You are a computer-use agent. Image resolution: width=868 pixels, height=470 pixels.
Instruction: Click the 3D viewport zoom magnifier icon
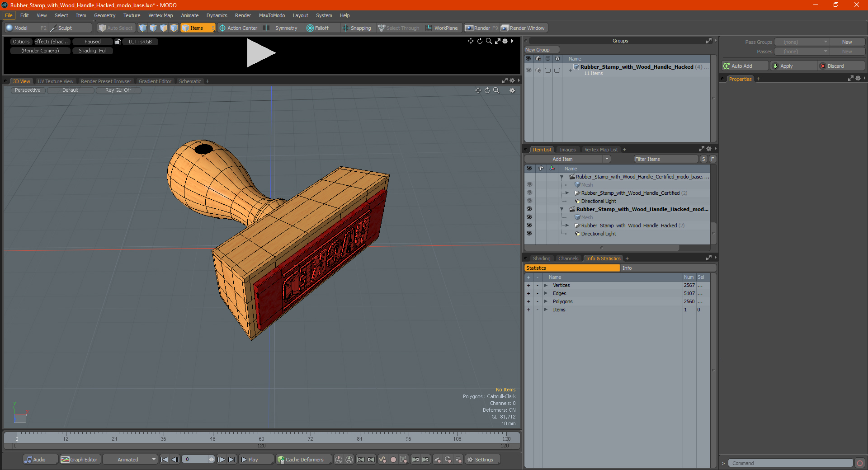[x=496, y=90]
